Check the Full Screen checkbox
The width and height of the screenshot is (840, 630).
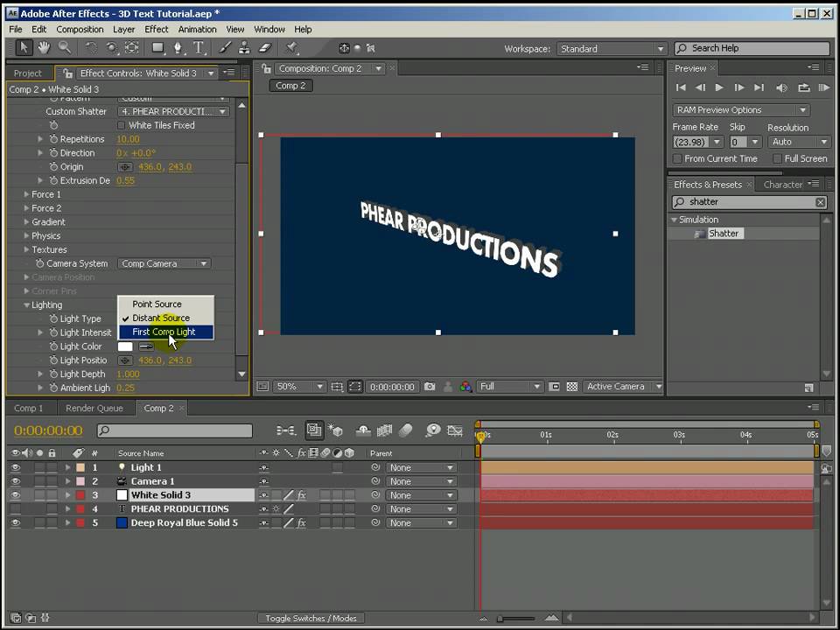[777, 158]
